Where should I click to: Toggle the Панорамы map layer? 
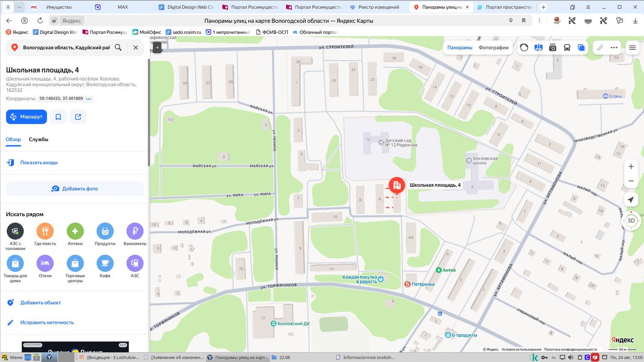(460, 48)
